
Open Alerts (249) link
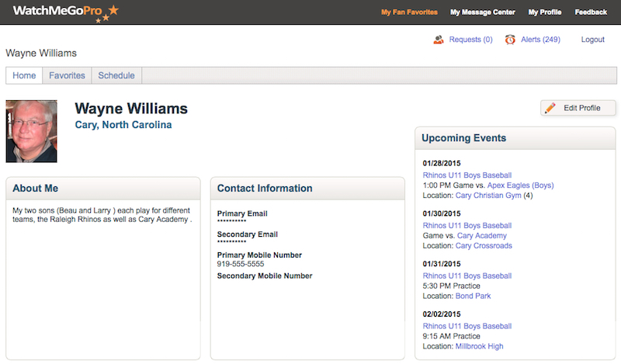[540, 40]
